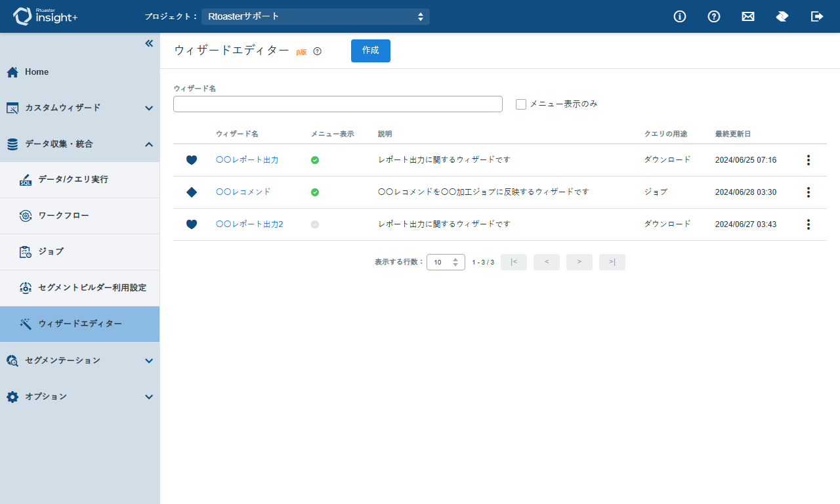Click date 2024/06/28 03:30
The width and height of the screenshot is (840, 504).
(x=745, y=192)
